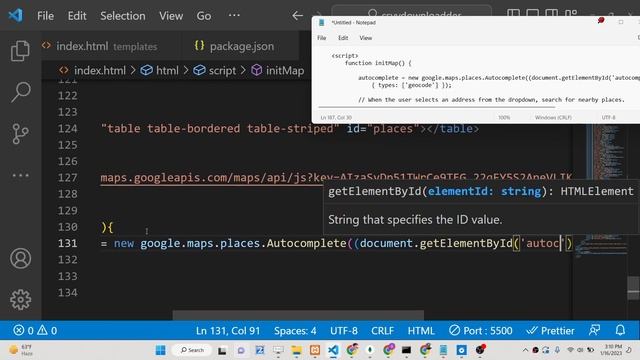Expand the hidden menus ellipsis

pos(234,16)
